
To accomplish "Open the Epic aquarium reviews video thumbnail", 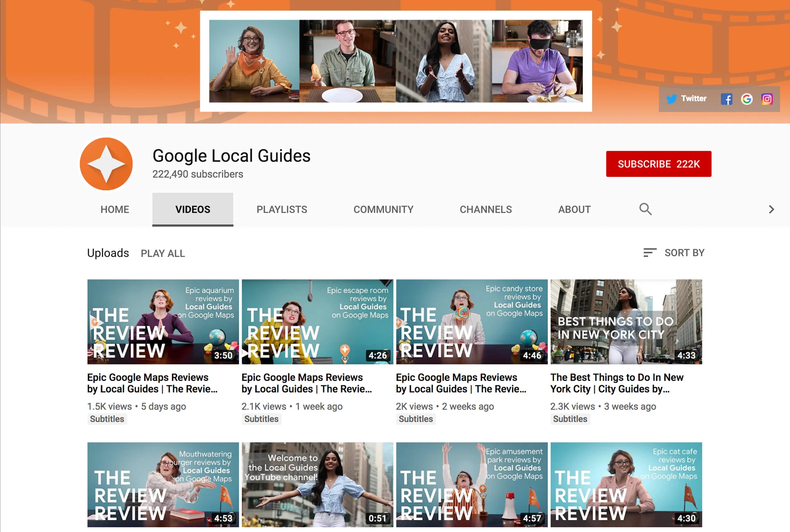I will tap(163, 322).
